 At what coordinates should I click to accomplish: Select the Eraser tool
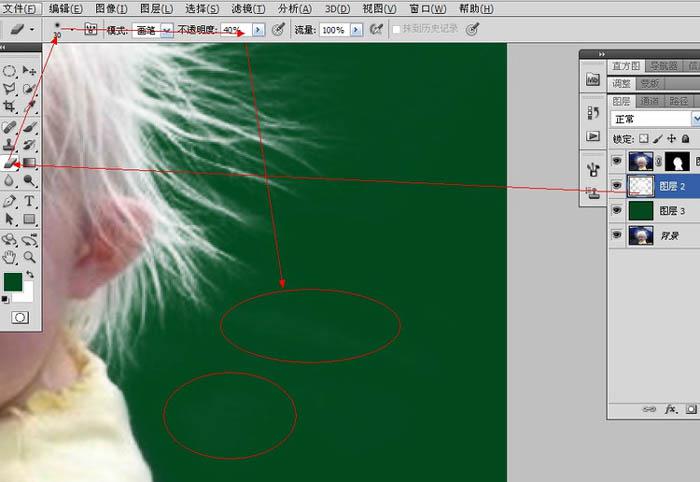(x=9, y=163)
